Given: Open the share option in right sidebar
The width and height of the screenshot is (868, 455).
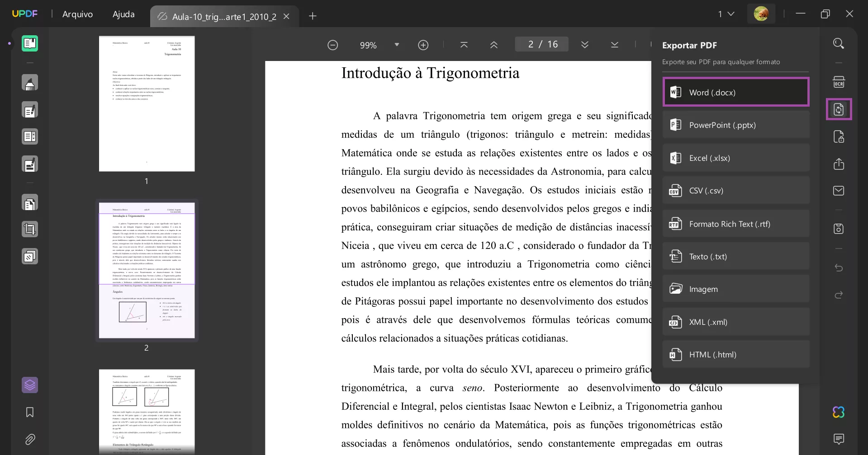Looking at the screenshot, I should click(x=839, y=164).
